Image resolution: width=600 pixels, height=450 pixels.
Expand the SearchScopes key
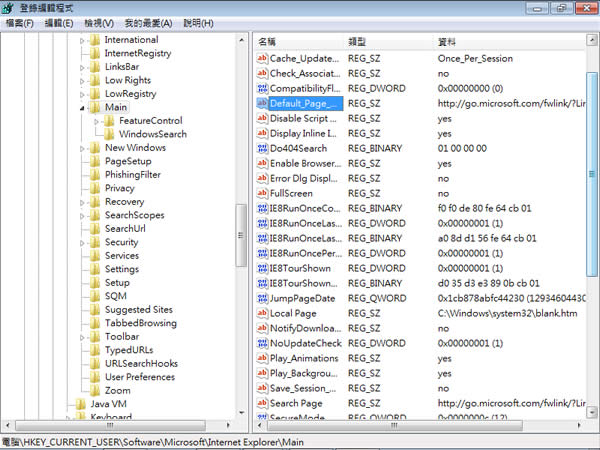coord(82,216)
